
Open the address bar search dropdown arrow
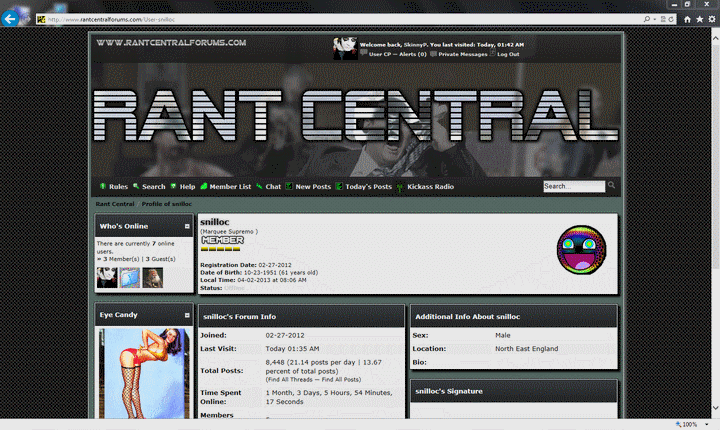click(x=654, y=19)
